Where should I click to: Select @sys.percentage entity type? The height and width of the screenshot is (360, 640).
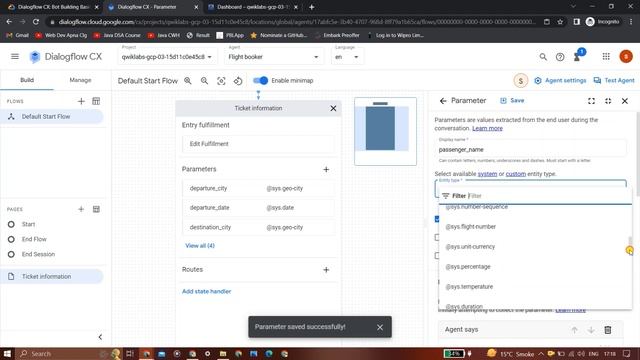coord(535,267)
